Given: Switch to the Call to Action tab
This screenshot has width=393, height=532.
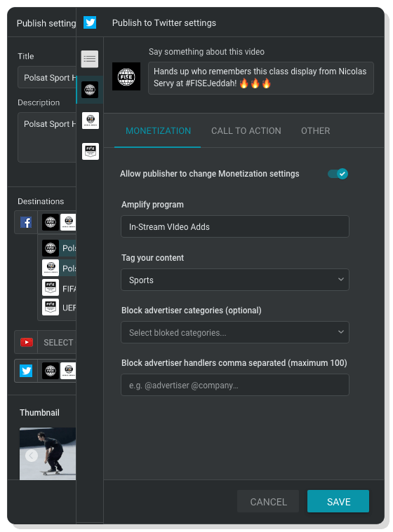Looking at the screenshot, I should coord(246,131).
